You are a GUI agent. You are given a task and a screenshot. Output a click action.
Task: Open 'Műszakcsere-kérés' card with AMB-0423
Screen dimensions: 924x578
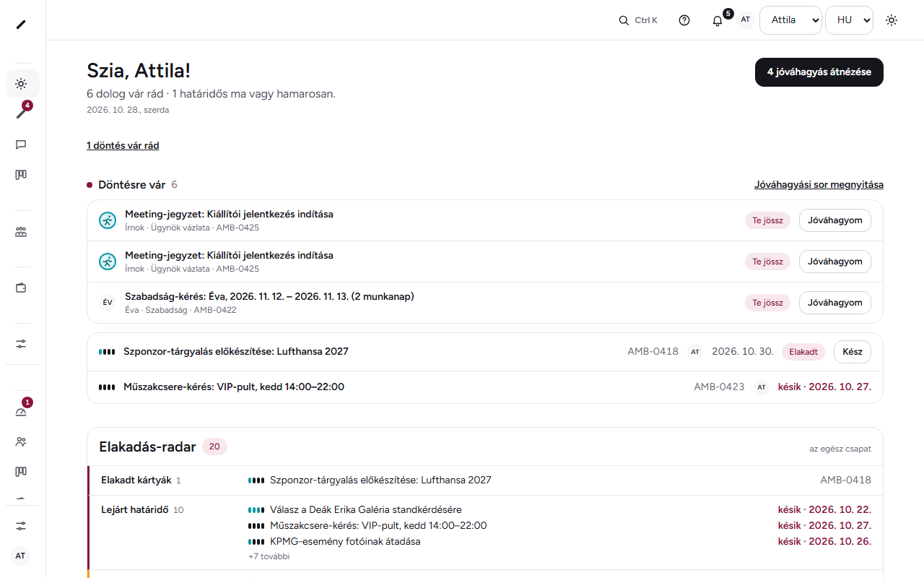coord(485,387)
